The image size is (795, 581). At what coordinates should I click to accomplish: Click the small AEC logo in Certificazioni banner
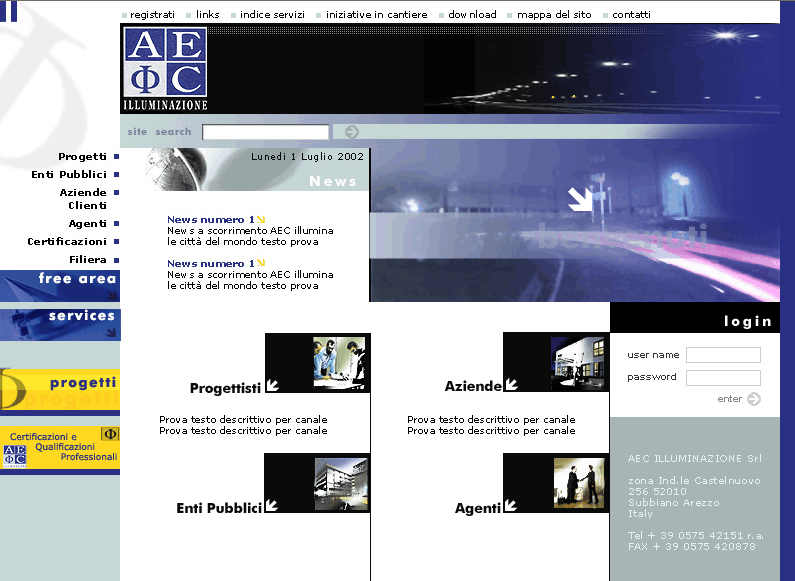point(15,456)
